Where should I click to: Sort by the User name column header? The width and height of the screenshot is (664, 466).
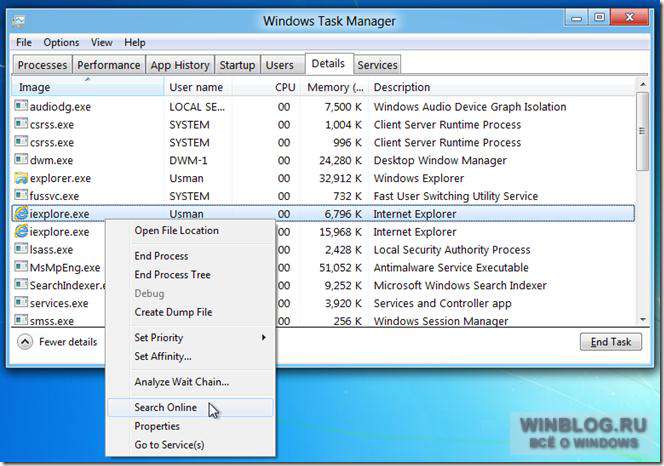tap(196, 87)
